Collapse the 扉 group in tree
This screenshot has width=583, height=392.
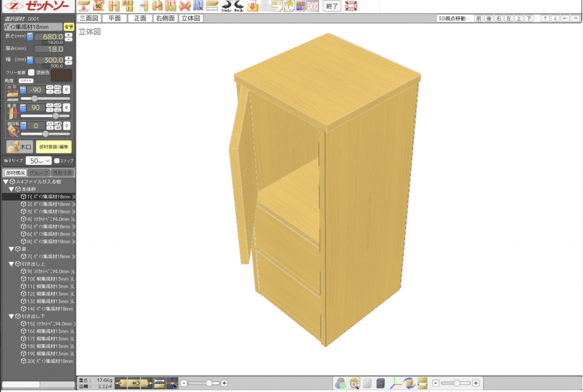tap(11, 249)
